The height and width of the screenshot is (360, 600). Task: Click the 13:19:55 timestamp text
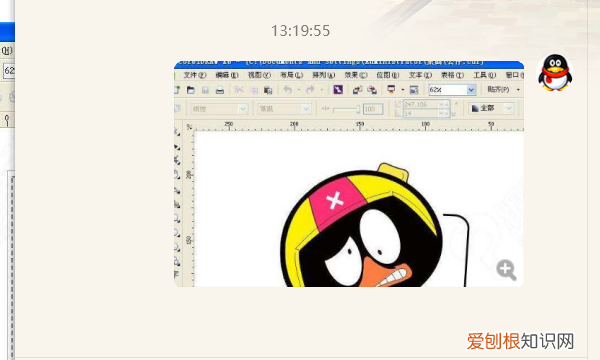point(300,31)
